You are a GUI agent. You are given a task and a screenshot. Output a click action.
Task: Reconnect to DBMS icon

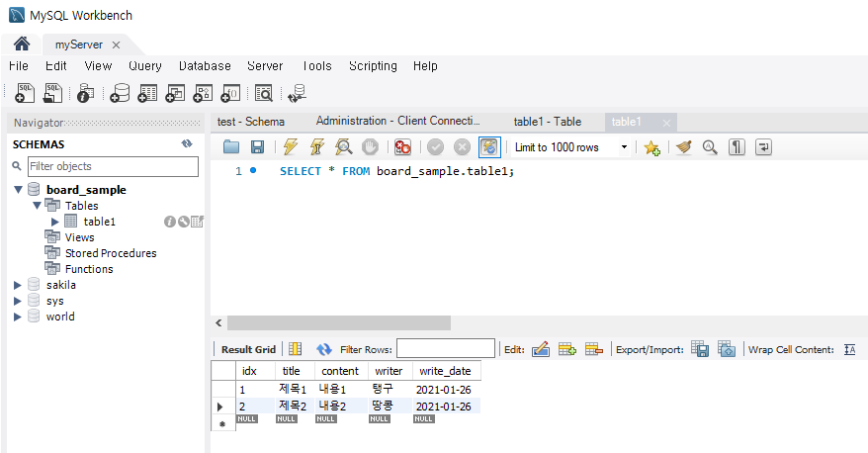(297, 93)
